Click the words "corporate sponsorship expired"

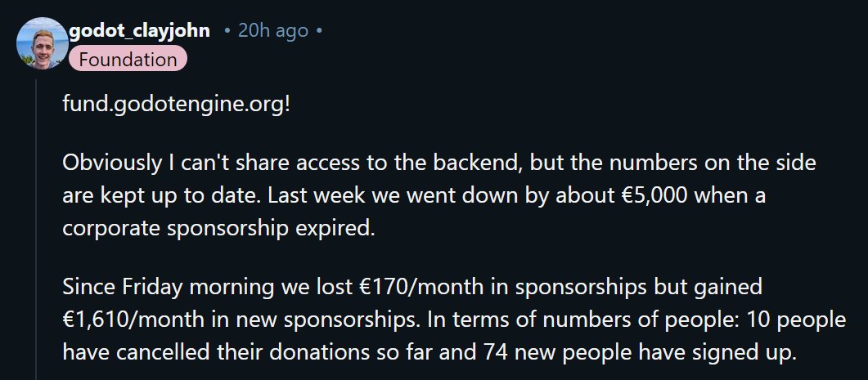218,228
